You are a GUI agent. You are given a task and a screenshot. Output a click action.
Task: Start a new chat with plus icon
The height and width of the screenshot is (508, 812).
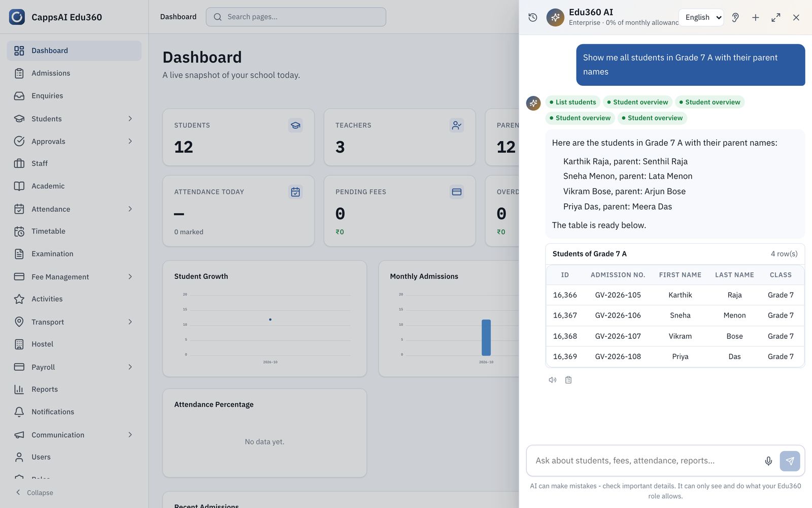(756, 17)
